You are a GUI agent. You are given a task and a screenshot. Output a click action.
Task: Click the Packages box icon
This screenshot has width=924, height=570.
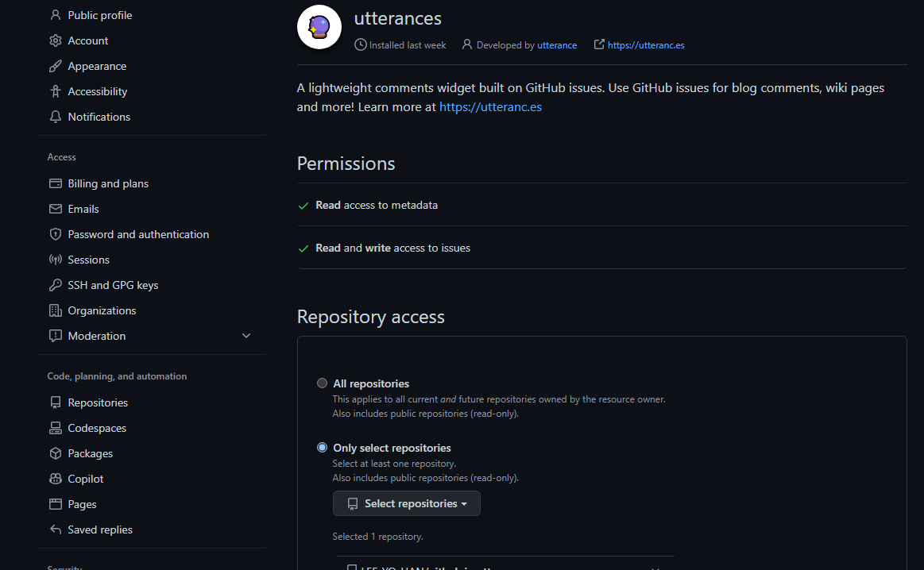(x=56, y=453)
